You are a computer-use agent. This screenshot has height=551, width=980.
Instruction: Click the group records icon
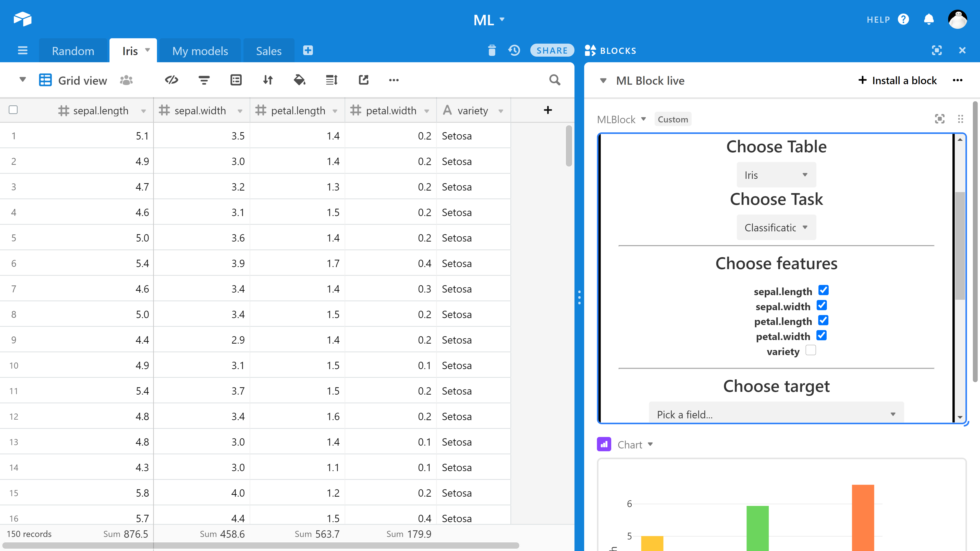coord(236,80)
